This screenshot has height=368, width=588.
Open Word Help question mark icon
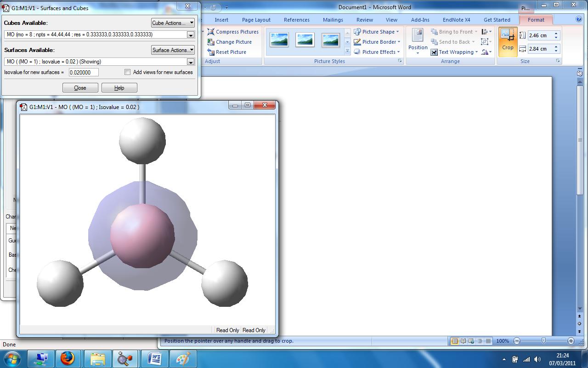coord(579,19)
